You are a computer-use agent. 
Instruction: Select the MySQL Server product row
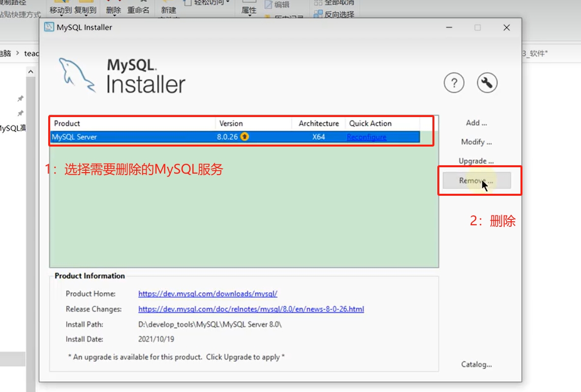click(x=235, y=137)
